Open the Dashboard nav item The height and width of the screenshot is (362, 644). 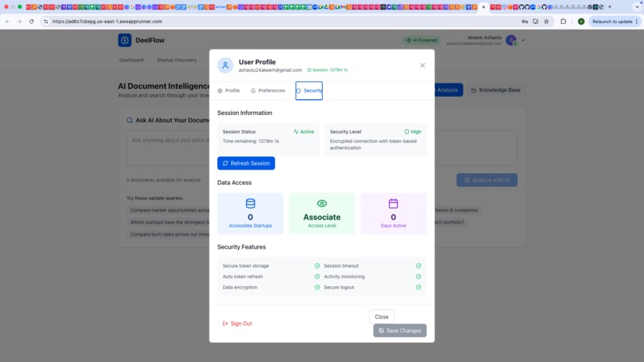click(131, 60)
